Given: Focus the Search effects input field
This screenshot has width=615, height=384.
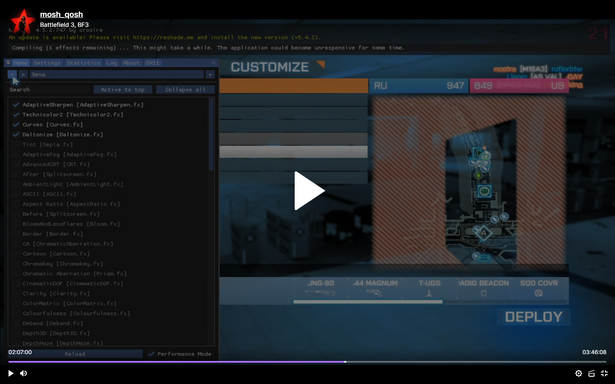Looking at the screenshot, I should (x=51, y=89).
